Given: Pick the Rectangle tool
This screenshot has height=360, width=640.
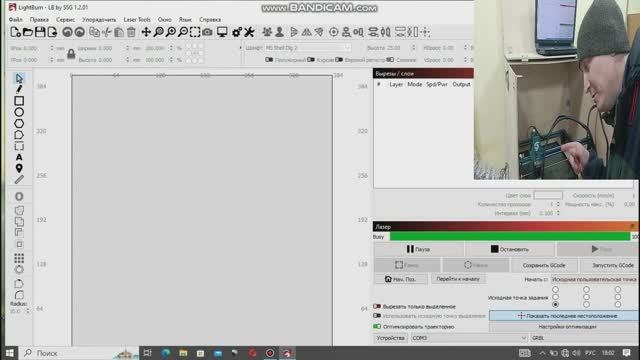Looking at the screenshot, I should click(x=19, y=100).
